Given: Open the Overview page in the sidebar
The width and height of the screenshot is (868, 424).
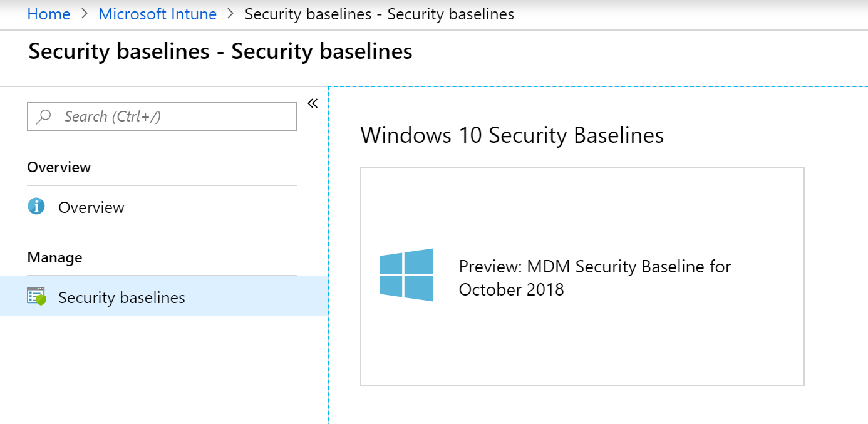Looking at the screenshot, I should coord(90,207).
